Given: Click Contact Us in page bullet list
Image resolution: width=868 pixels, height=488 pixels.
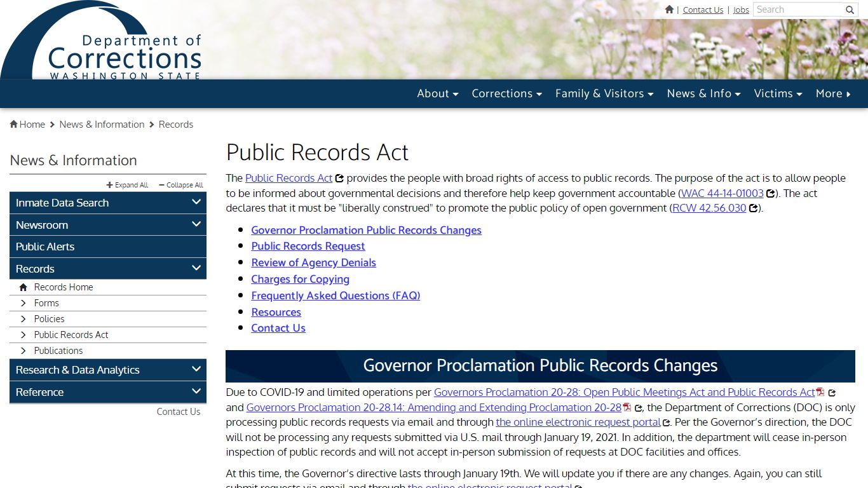Looking at the screenshot, I should 278,328.
